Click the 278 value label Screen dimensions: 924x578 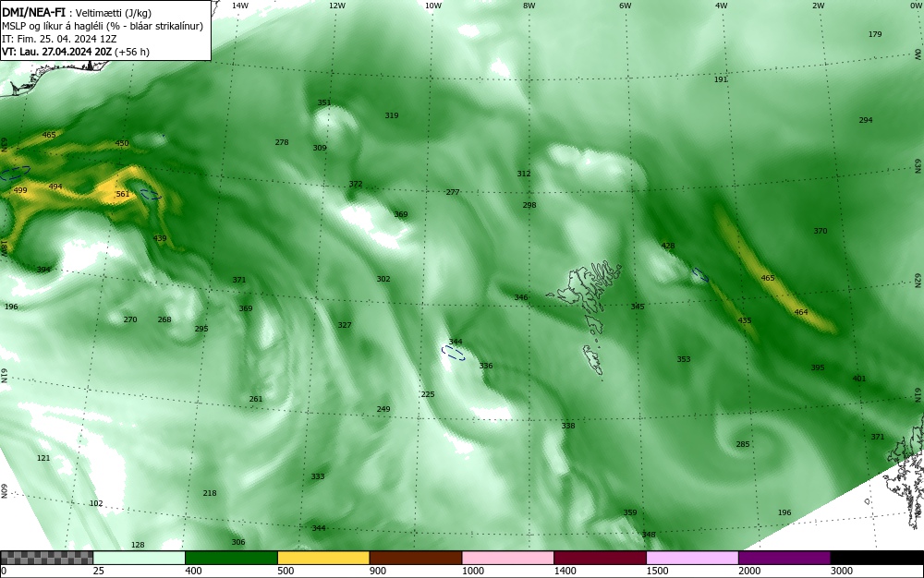[282, 142]
